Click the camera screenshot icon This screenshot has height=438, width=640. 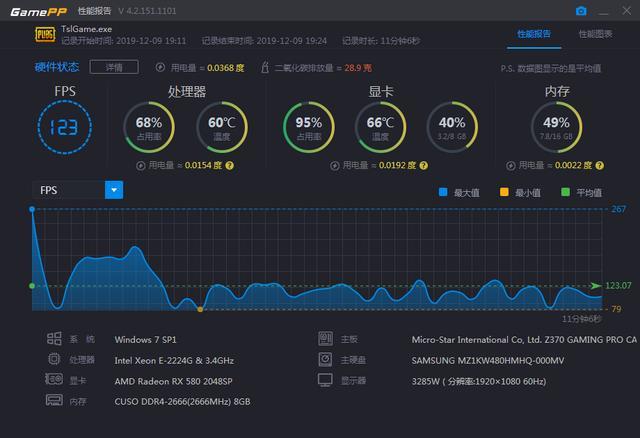coord(581,11)
